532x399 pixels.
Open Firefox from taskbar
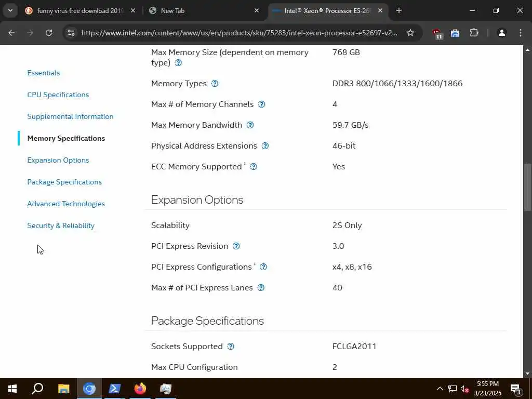click(140, 389)
